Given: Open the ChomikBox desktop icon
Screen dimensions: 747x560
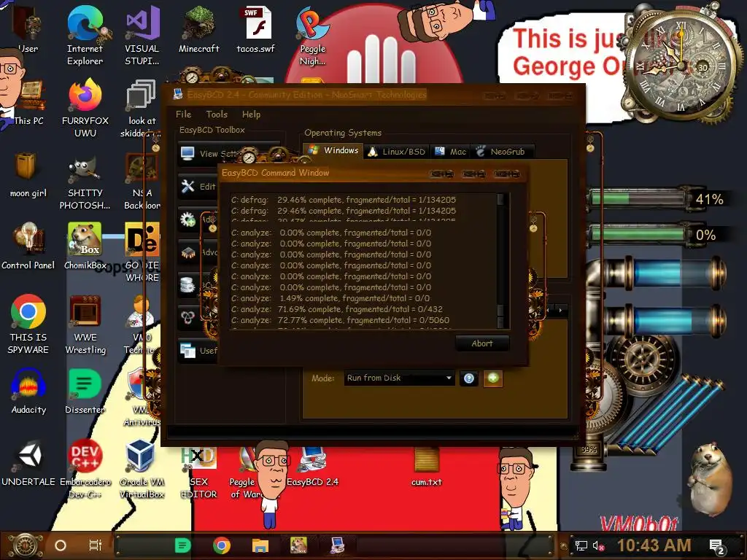Looking at the screenshot, I should point(85,246).
